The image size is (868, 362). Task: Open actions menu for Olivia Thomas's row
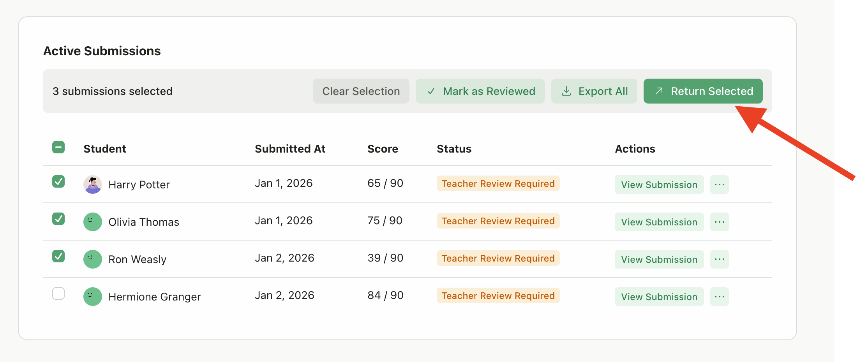tap(720, 222)
